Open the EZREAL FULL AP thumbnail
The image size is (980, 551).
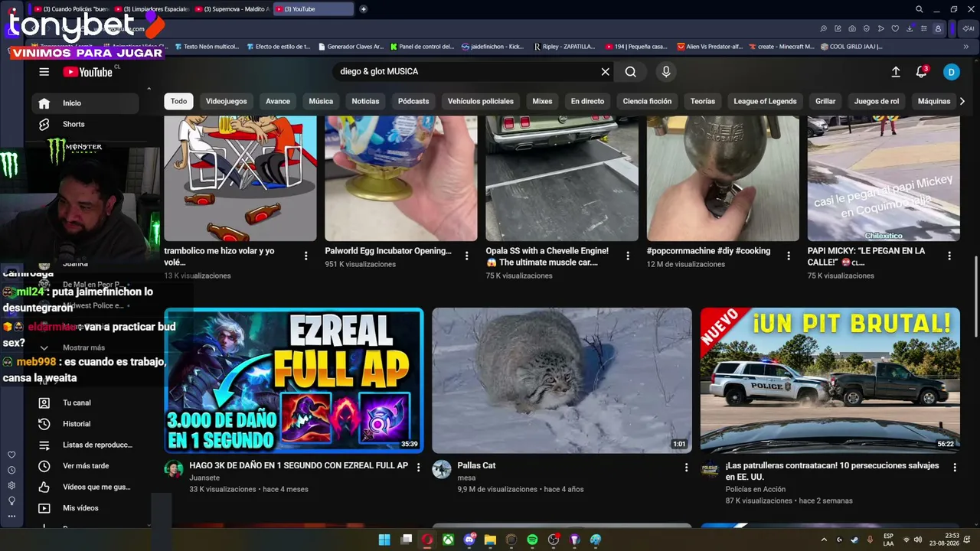pos(294,380)
